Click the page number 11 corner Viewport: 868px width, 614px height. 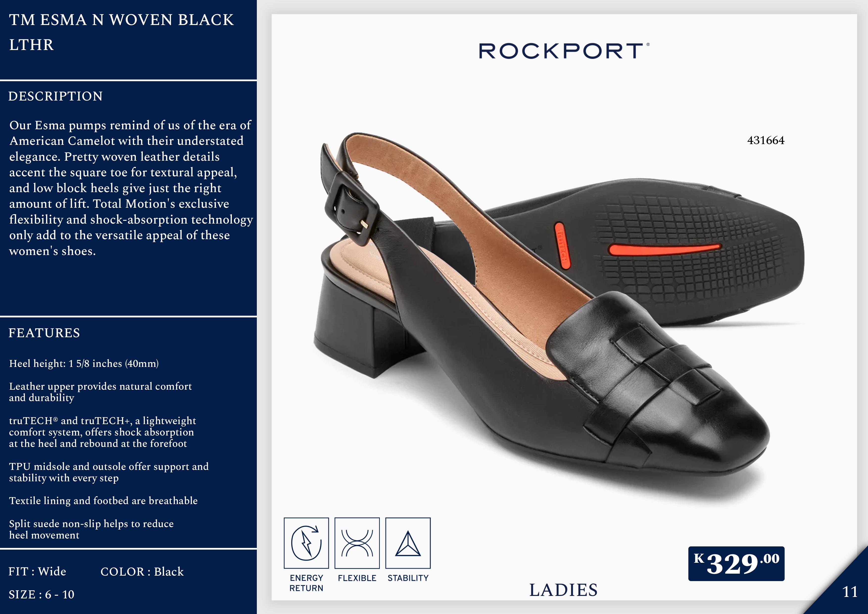850,592
